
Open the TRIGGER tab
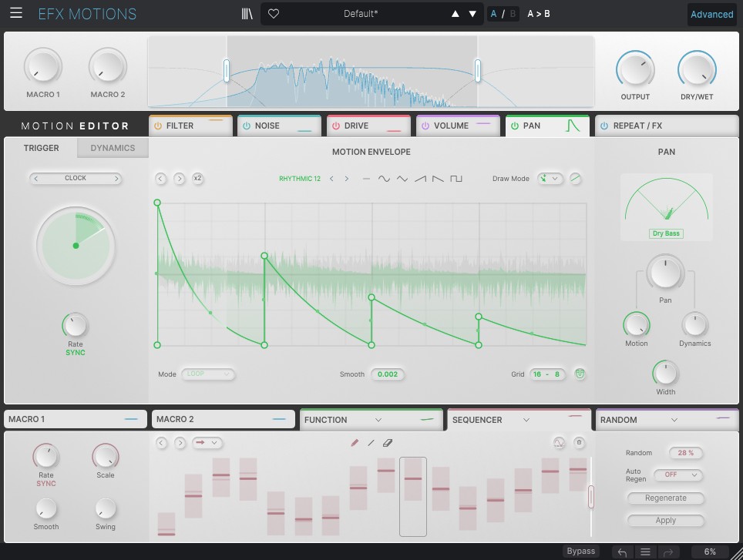41,148
